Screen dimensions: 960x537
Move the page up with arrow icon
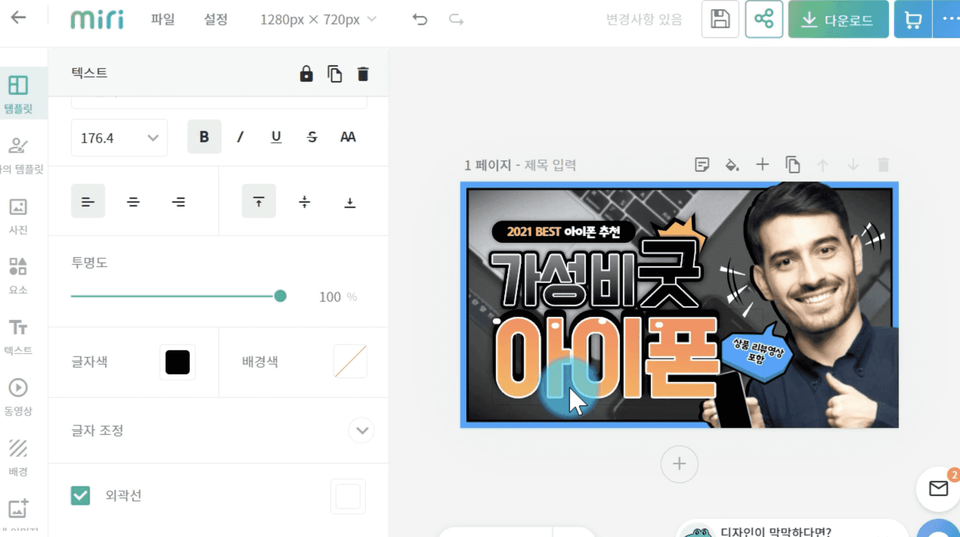[x=823, y=165]
